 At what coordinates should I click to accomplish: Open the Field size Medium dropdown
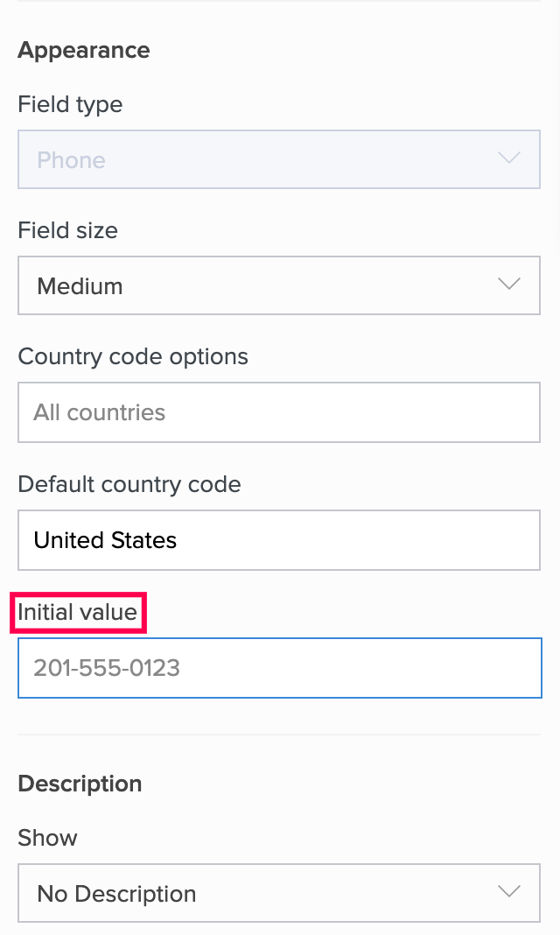(278, 285)
